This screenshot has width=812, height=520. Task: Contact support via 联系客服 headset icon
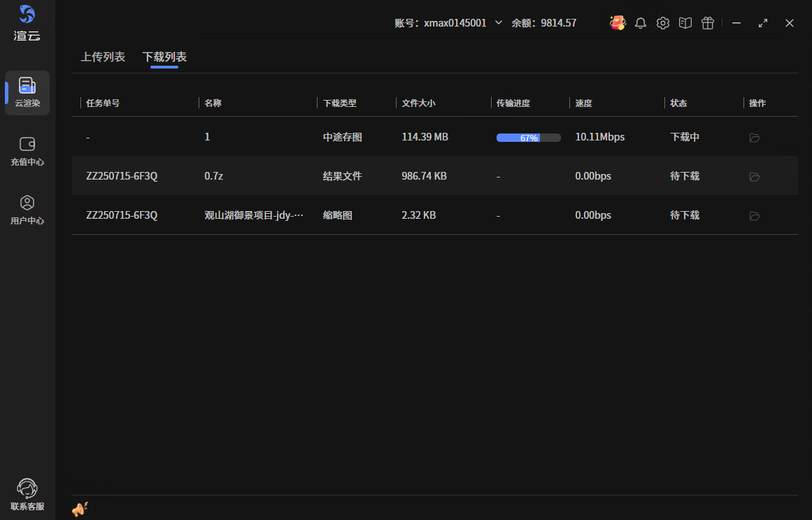click(27, 495)
